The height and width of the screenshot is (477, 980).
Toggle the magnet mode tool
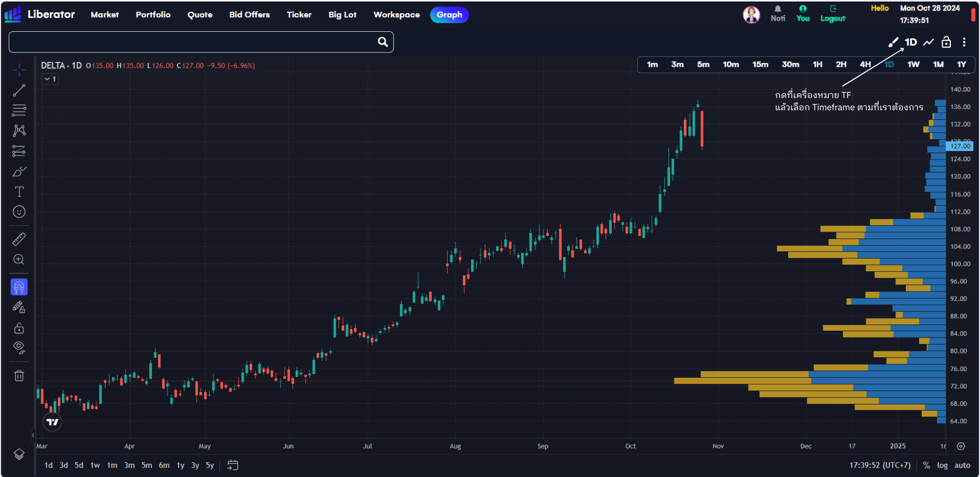click(x=19, y=287)
